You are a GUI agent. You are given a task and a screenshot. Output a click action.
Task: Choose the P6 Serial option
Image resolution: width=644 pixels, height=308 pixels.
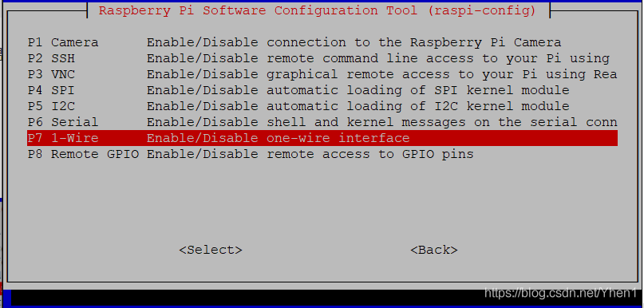(322, 122)
